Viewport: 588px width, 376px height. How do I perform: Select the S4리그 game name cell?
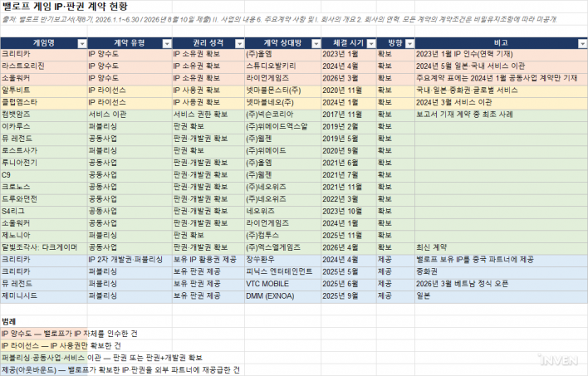click(44, 212)
